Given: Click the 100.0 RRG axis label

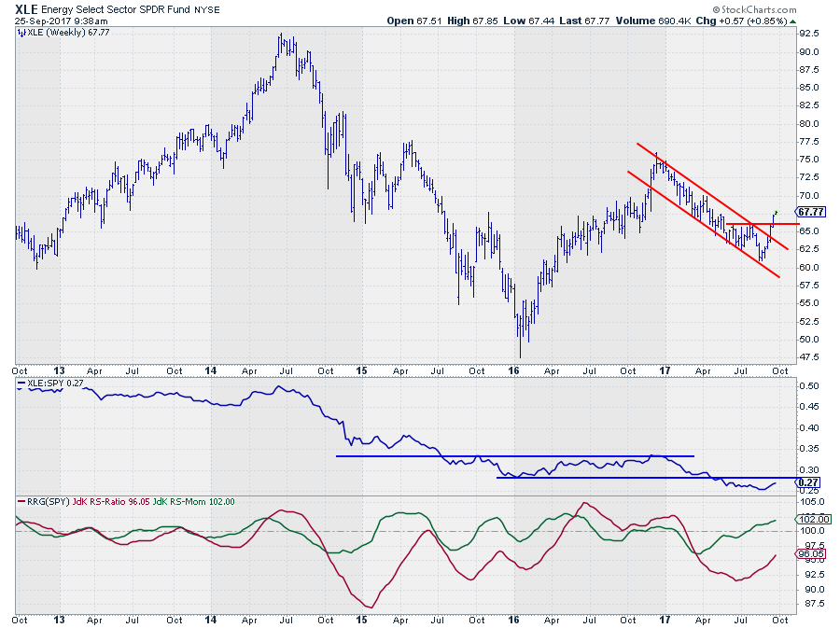Looking at the screenshot, I should tap(812, 531).
